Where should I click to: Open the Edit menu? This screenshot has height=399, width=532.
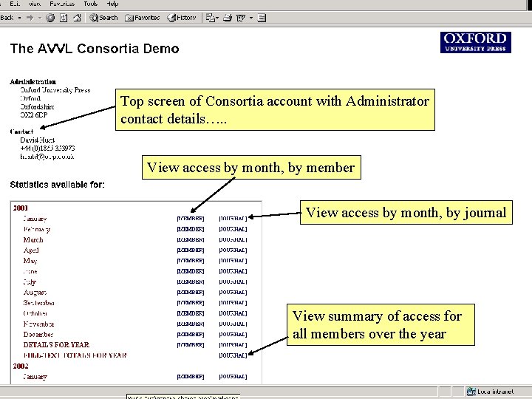tap(15, 4)
